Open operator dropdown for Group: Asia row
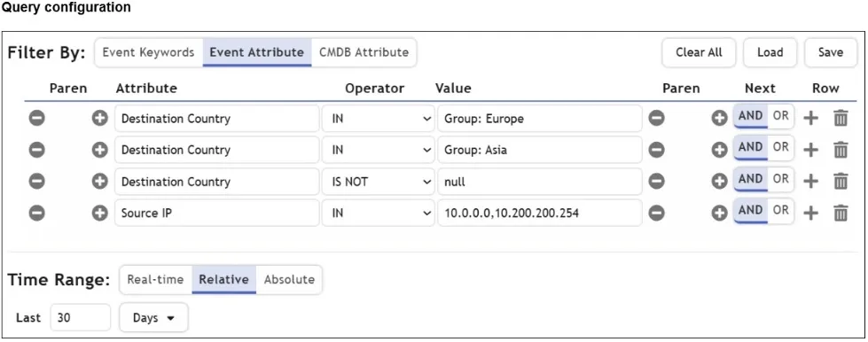 (379, 150)
